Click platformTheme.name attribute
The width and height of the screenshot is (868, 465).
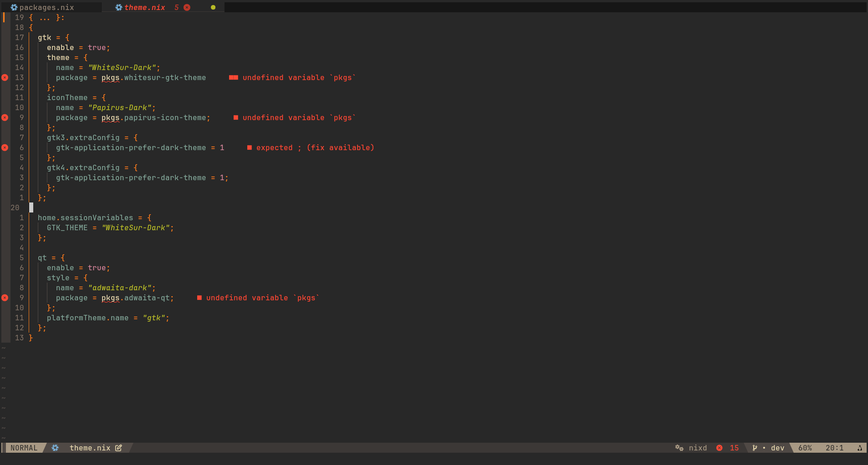point(87,318)
